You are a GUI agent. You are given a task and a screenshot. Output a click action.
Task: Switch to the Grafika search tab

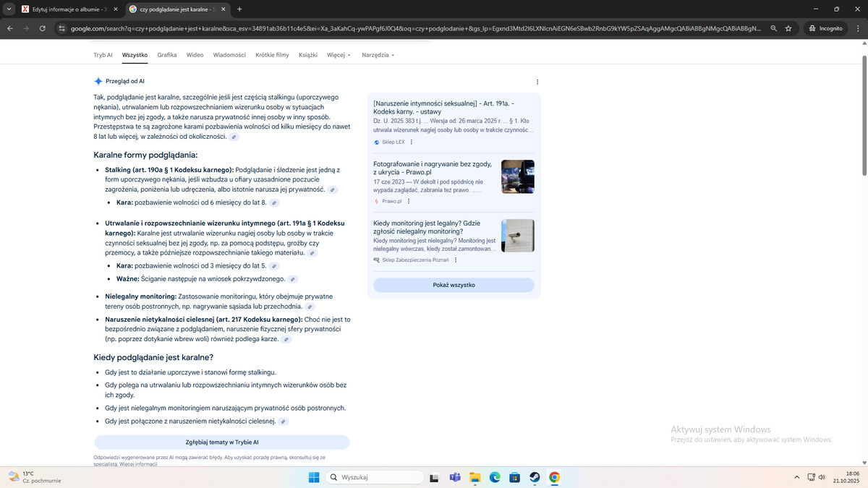coord(166,55)
